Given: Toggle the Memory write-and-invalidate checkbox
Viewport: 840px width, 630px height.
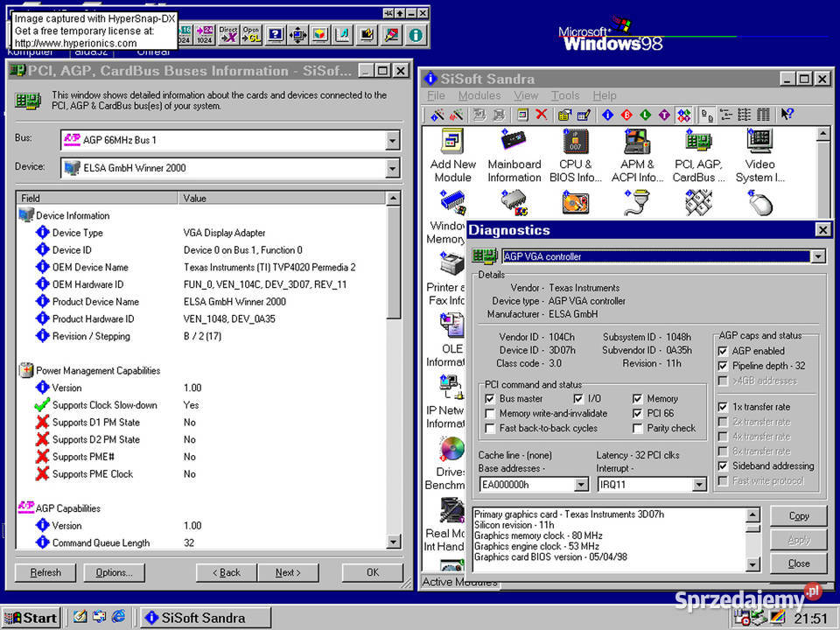Looking at the screenshot, I should coord(489,414).
